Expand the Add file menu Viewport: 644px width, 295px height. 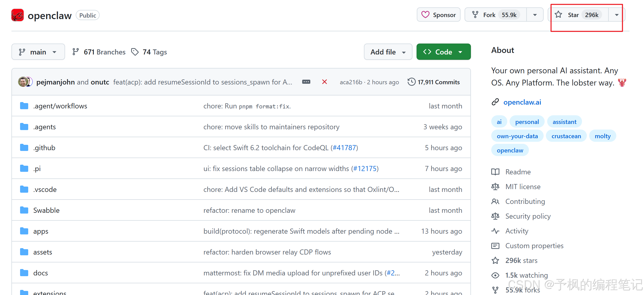tap(388, 52)
